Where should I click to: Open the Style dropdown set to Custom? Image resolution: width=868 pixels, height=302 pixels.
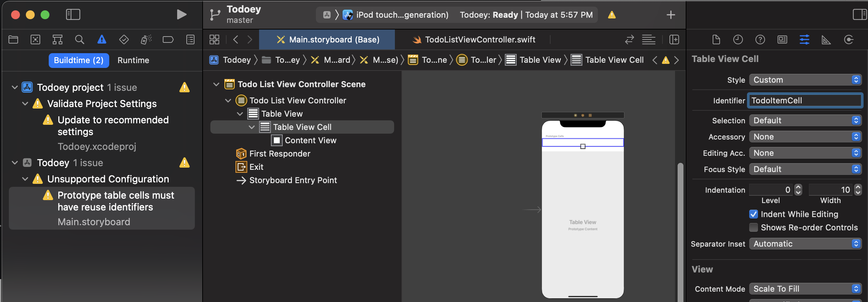pos(805,80)
